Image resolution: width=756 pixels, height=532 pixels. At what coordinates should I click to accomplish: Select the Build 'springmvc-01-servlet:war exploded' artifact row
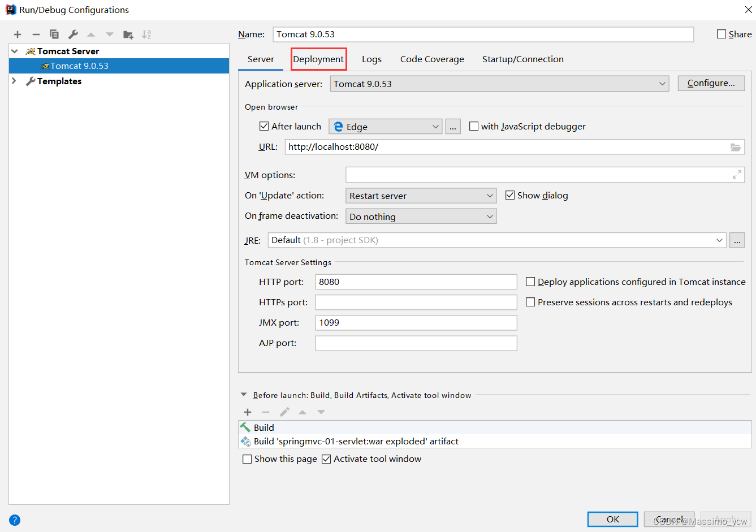(495, 441)
